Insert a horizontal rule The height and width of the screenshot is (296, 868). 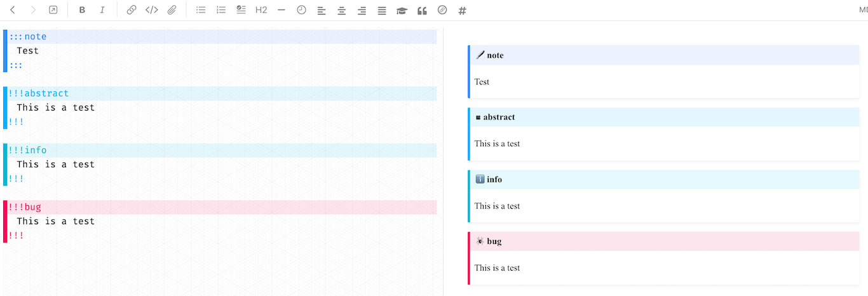point(281,10)
